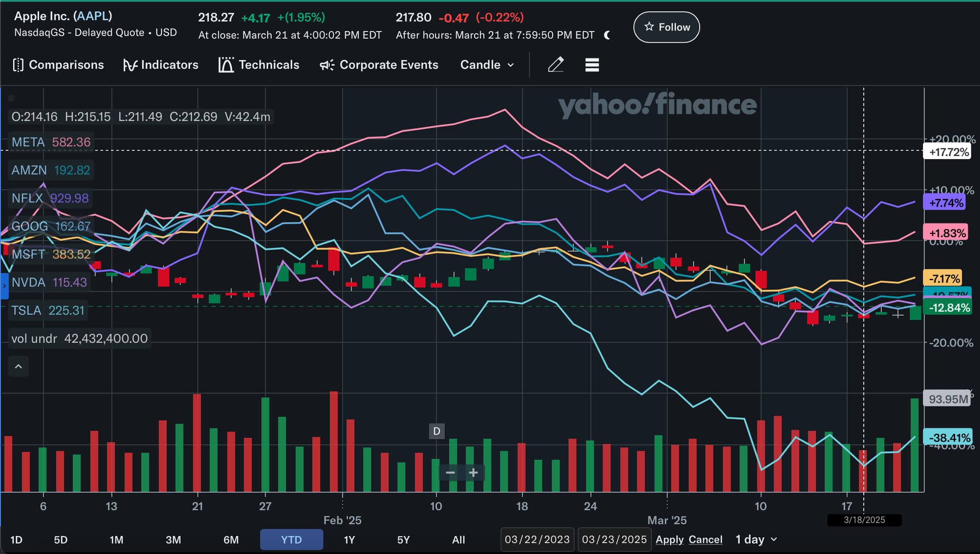Screen dimensions: 980x554
Task: Click the Mar '25 axis label
Action: point(667,520)
